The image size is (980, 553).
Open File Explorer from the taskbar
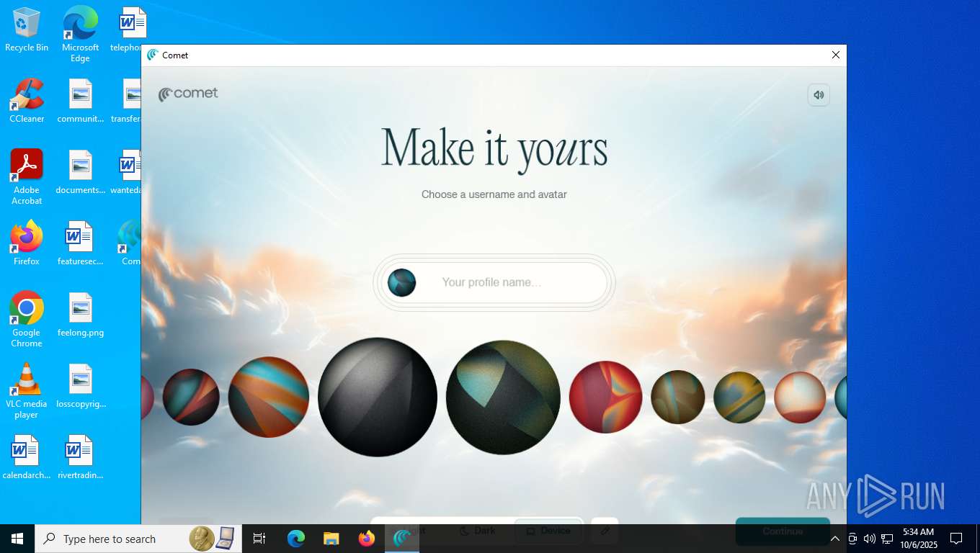point(331,539)
